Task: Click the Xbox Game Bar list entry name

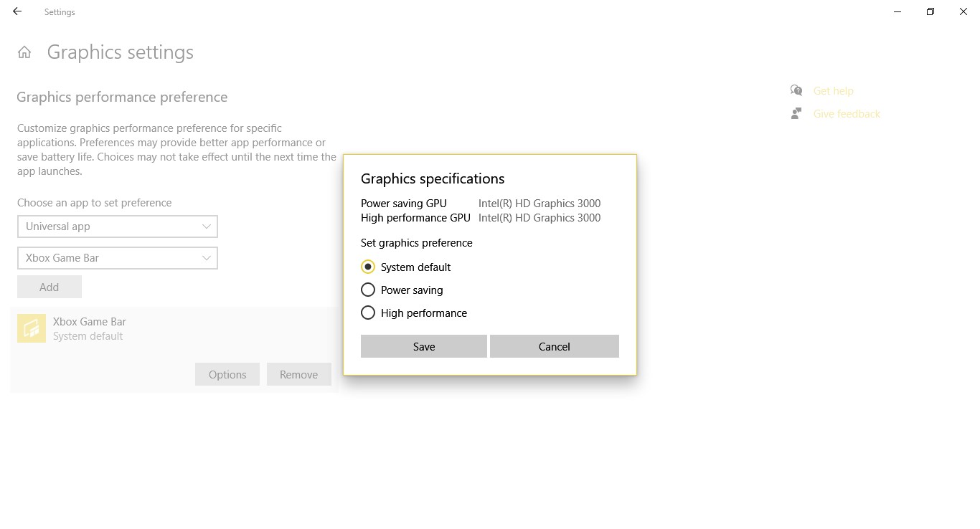Action: click(90, 322)
